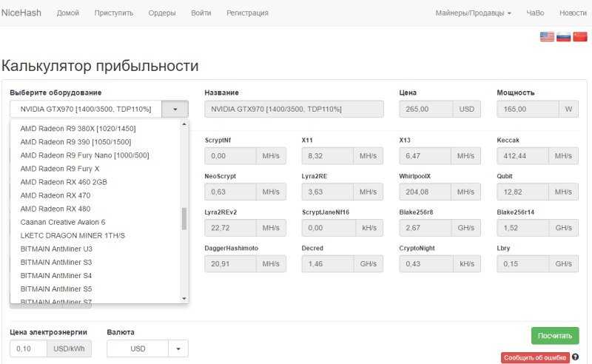
Task: Switch language with the US flag icon
Action: point(547,37)
